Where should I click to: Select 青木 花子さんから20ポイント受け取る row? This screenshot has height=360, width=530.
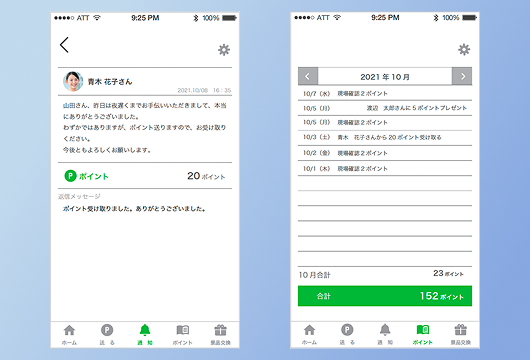click(x=385, y=138)
